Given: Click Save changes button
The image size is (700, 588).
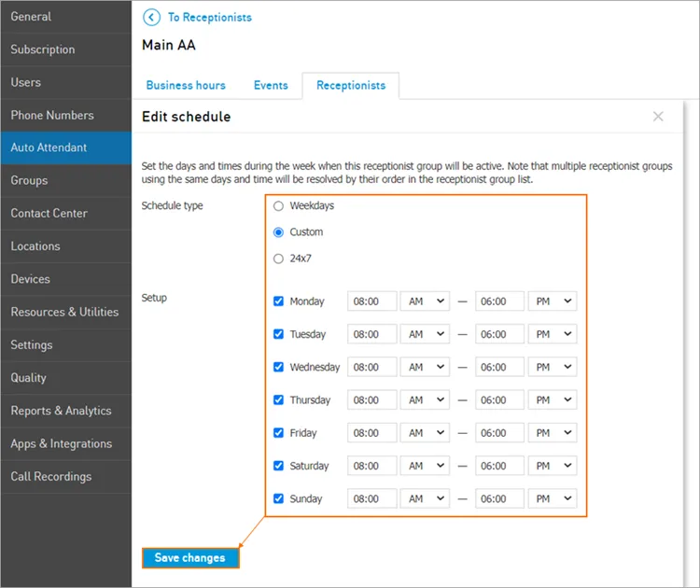Looking at the screenshot, I should click(190, 557).
